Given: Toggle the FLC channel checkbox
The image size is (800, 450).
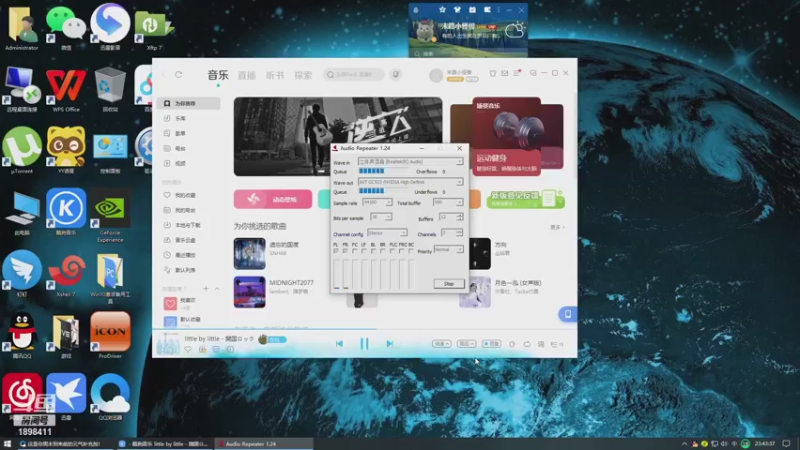Looking at the screenshot, I should (x=392, y=251).
